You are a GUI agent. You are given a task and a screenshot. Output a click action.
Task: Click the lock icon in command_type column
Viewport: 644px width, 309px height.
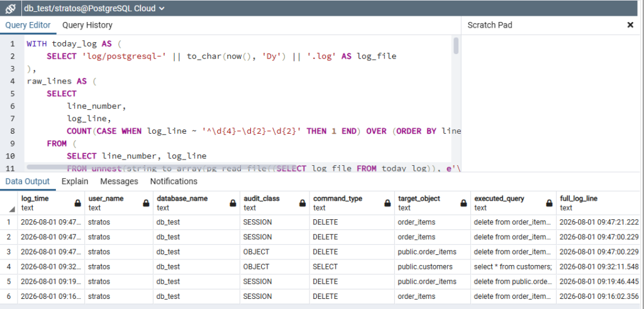tap(387, 203)
